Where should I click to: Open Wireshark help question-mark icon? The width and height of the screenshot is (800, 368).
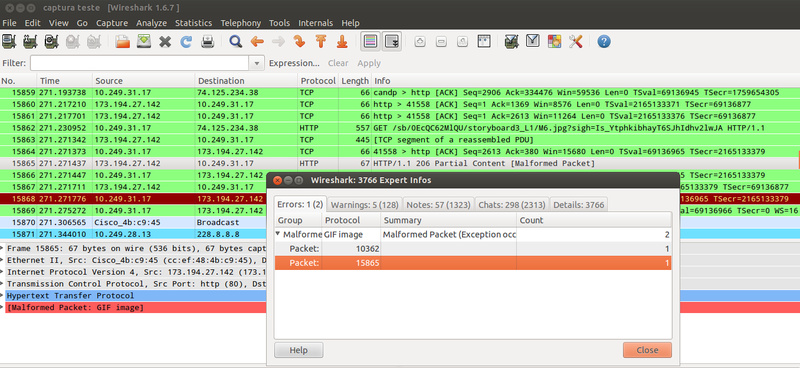(x=604, y=41)
